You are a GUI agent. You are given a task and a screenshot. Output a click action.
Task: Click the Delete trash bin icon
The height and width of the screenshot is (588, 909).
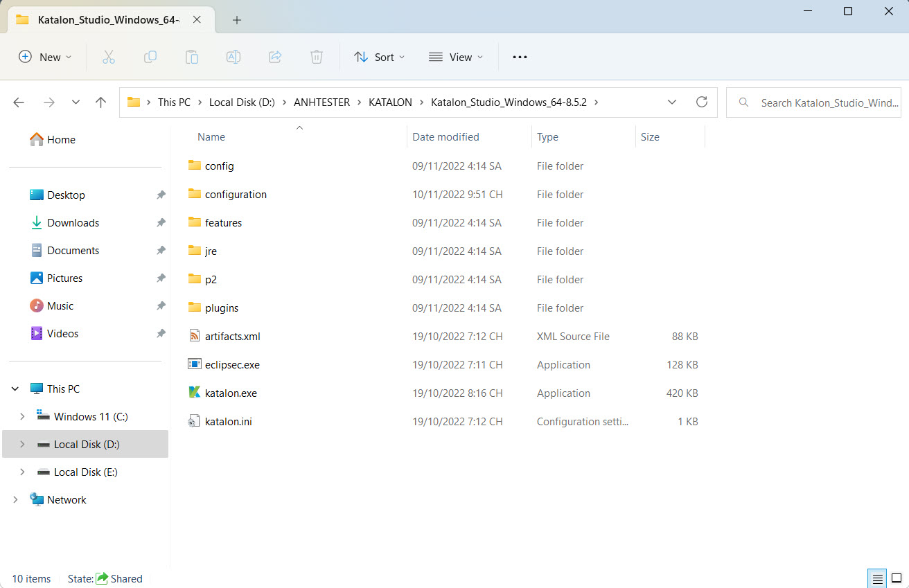tap(317, 57)
